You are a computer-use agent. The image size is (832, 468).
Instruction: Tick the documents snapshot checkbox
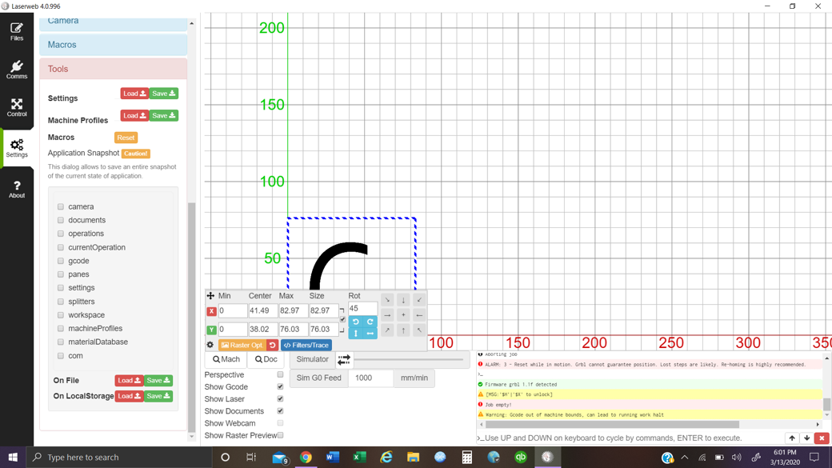tap(60, 220)
